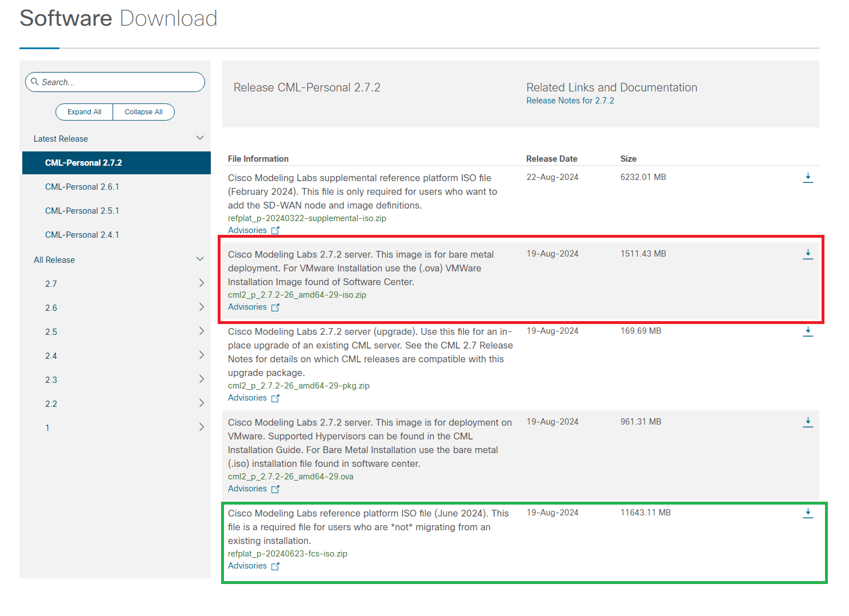Click the File Information column header
Image resolution: width=849 pixels, height=616 pixels.
(258, 159)
